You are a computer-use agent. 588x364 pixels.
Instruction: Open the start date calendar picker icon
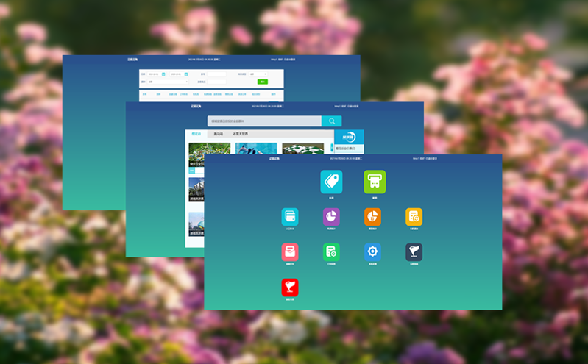coord(163,74)
